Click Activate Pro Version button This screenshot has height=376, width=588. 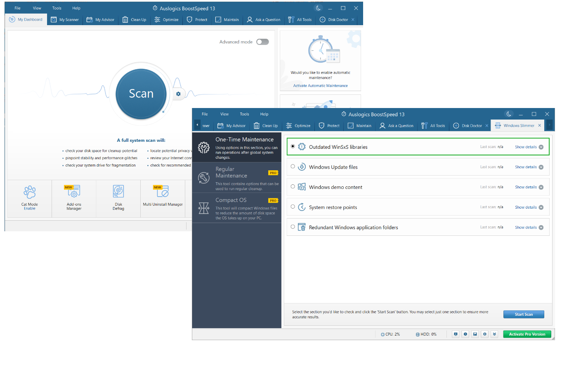[x=527, y=334]
